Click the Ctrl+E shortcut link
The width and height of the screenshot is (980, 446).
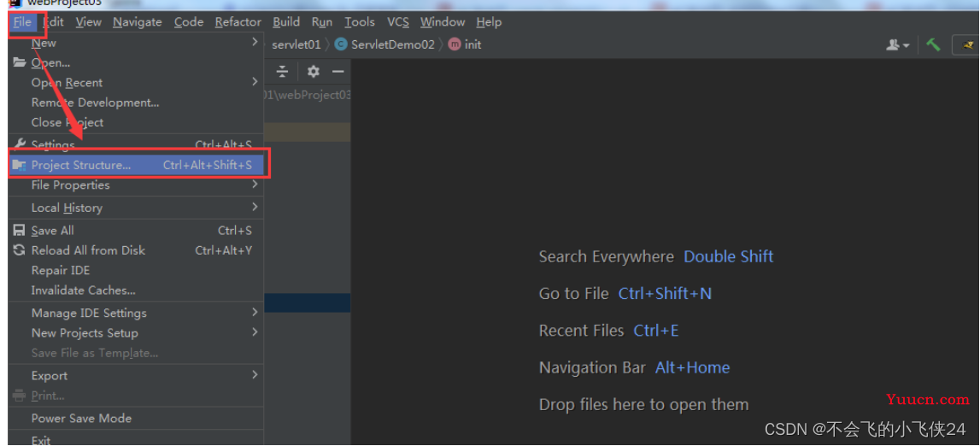[x=655, y=331]
